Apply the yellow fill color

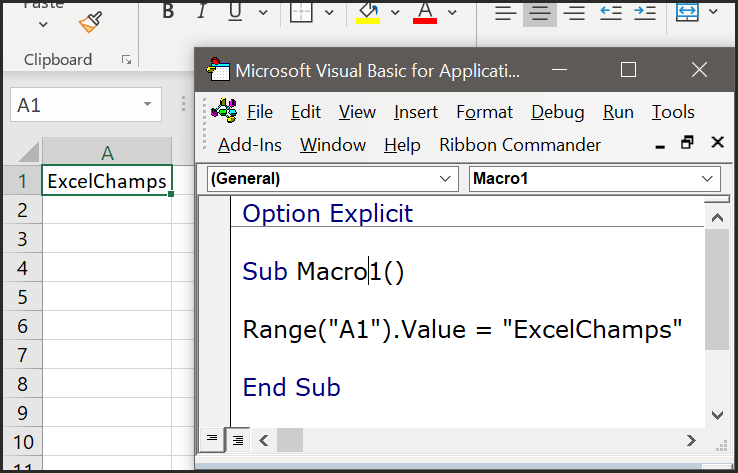pos(369,11)
